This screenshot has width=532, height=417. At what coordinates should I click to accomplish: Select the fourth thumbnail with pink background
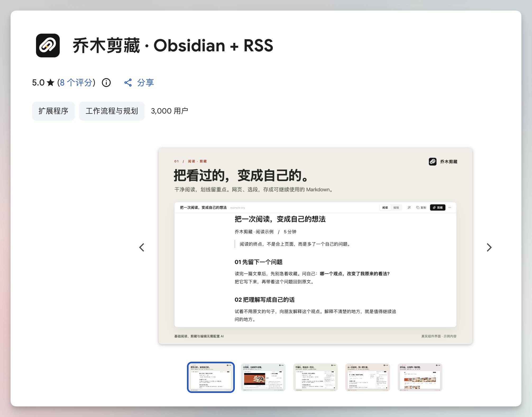click(x=368, y=377)
